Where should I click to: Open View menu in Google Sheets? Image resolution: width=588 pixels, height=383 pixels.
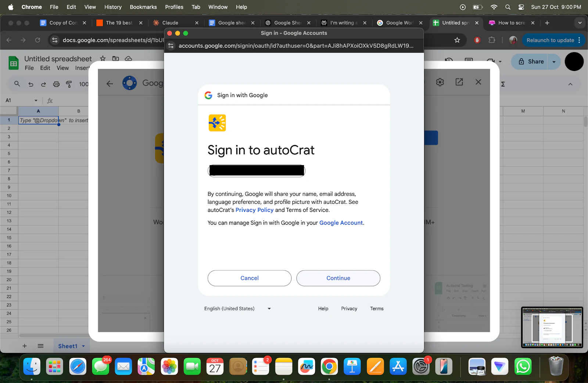(x=62, y=68)
